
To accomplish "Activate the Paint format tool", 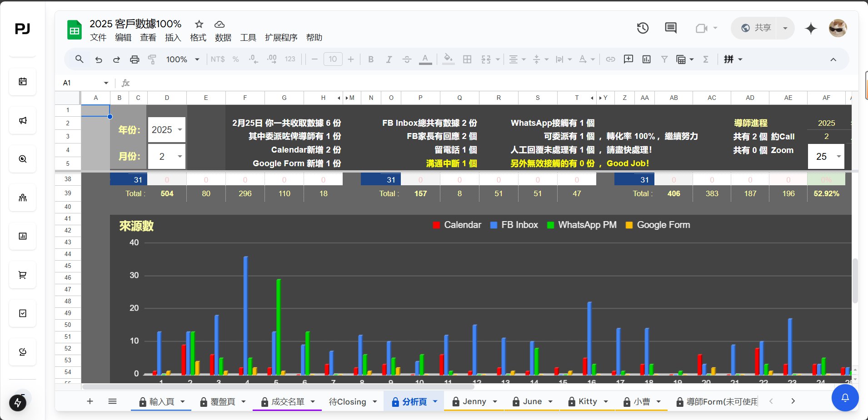I will click(x=152, y=59).
